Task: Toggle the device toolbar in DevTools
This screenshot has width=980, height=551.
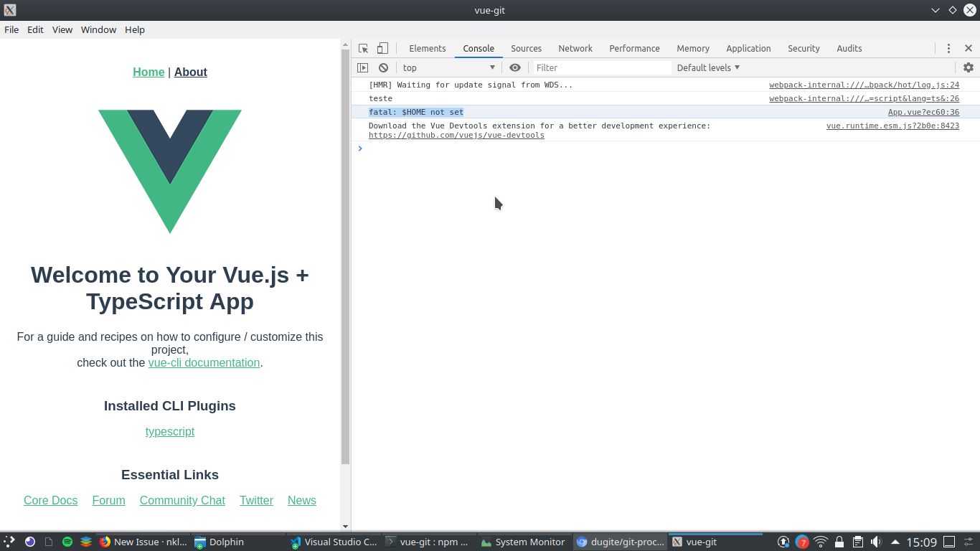Action: (382, 47)
